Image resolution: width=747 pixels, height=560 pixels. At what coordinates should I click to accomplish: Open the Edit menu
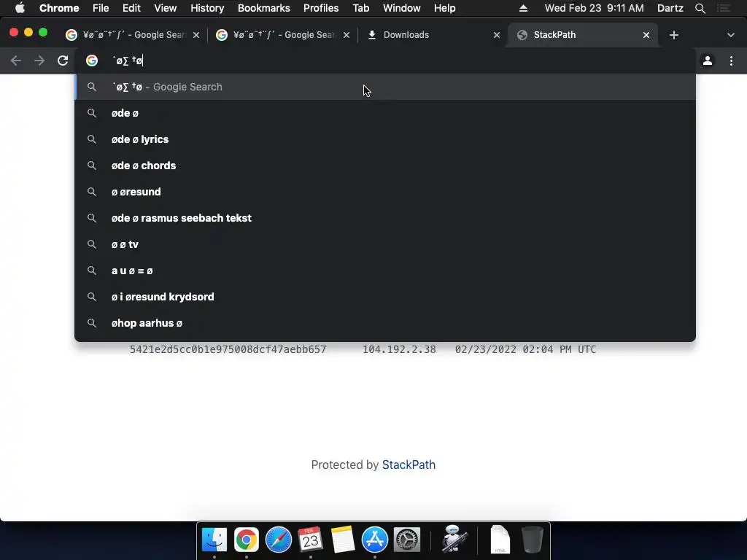pos(131,8)
